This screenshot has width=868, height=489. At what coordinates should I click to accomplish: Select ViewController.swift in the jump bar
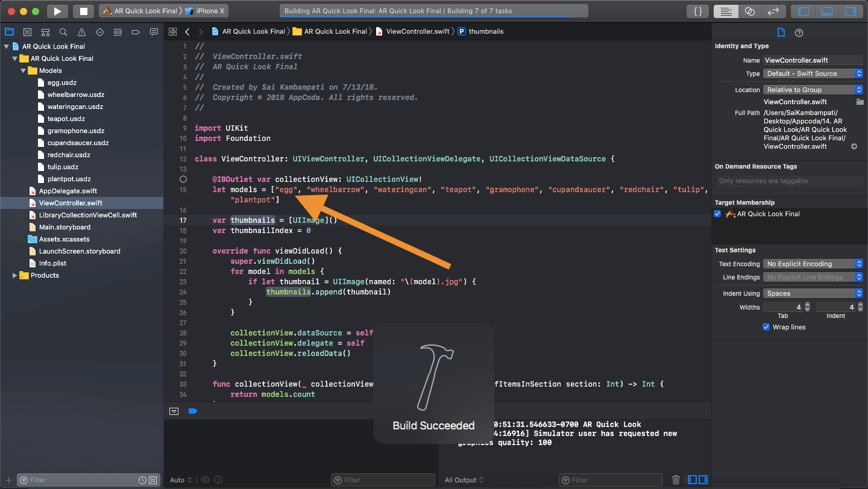pyautogui.click(x=417, y=31)
